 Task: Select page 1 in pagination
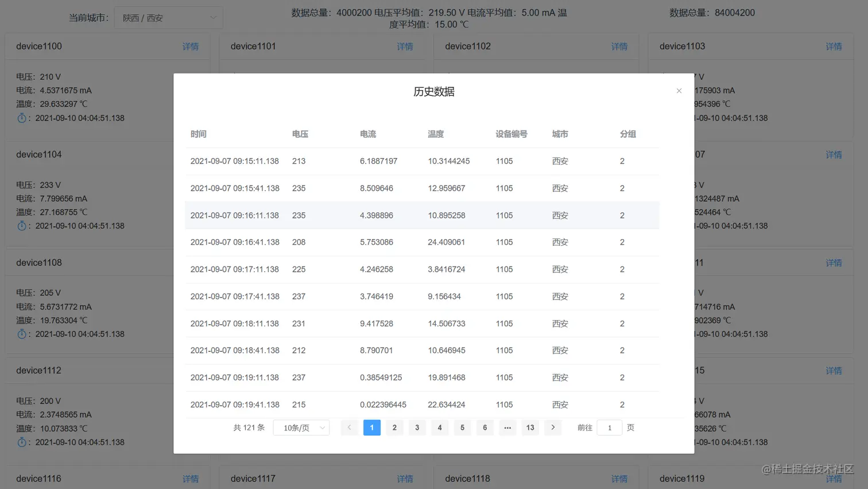(372, 428)
